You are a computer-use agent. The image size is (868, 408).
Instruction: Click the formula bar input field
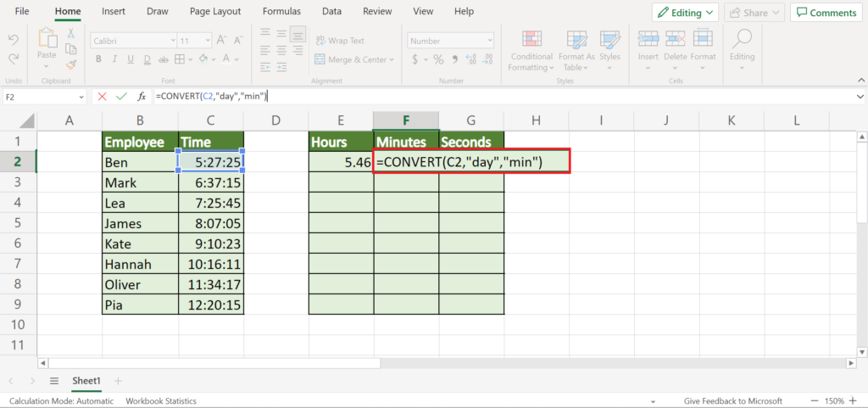point(503,97)
